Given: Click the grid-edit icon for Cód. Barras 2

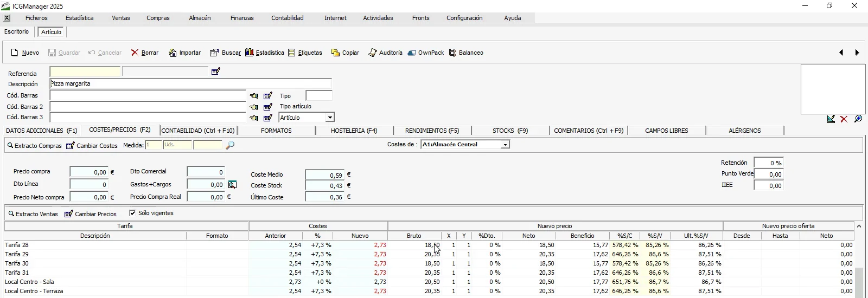Looking at the screenshot, I should 268,107.
